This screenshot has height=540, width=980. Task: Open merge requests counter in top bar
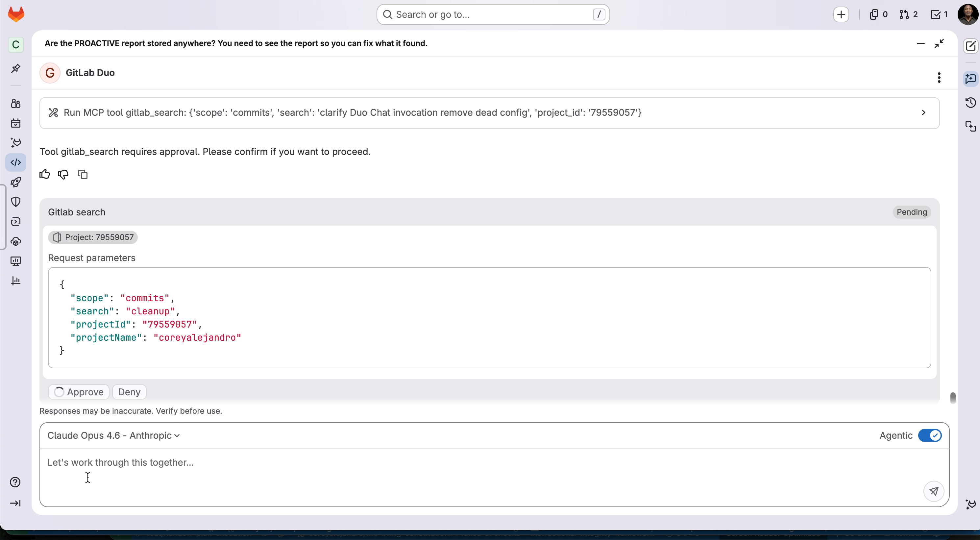pos(908,14)
